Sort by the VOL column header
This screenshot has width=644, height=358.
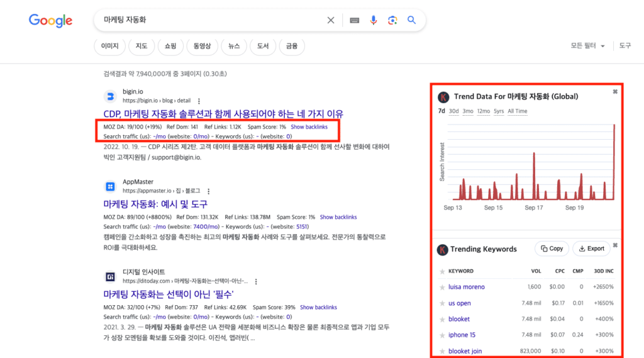[x=536, y=271]
